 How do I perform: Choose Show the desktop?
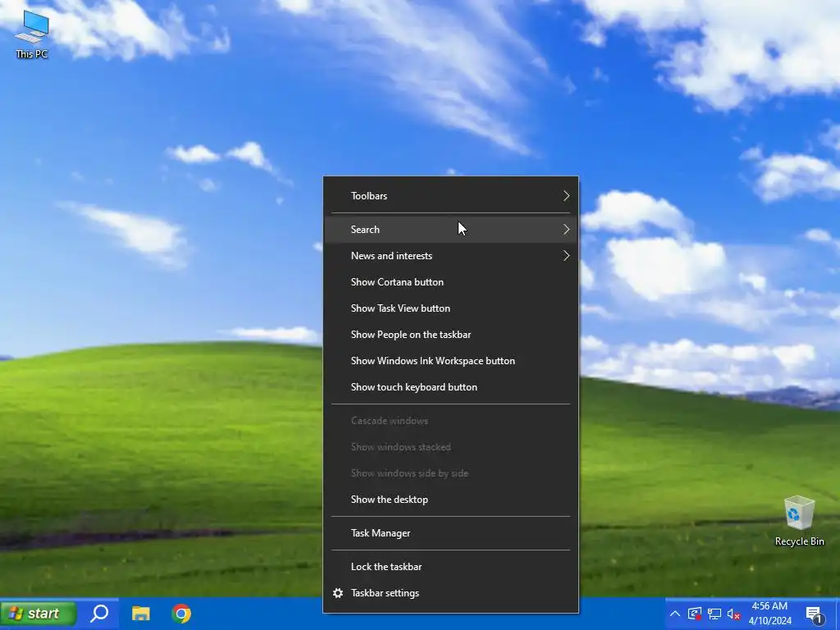(450, 500)
